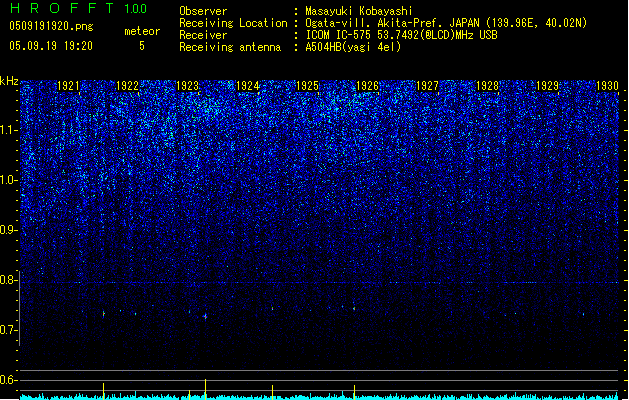This screenshot has width=629, height=400.
Task: Click the kHz axis unit label
Action: (x=9, y=81)
